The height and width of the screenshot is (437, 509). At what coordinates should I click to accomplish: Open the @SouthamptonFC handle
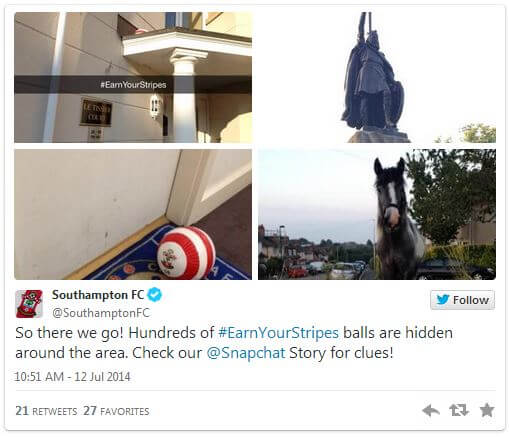101,313
